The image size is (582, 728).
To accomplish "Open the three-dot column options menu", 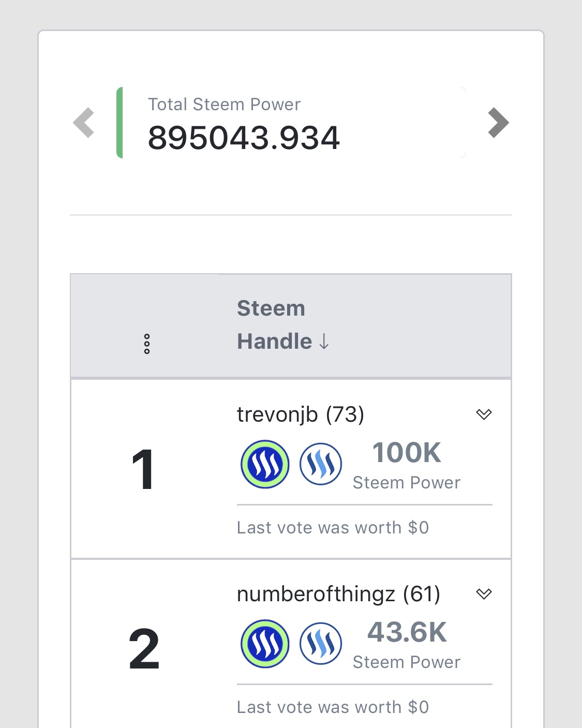I will pyautogui.click(x=147, y=344).
